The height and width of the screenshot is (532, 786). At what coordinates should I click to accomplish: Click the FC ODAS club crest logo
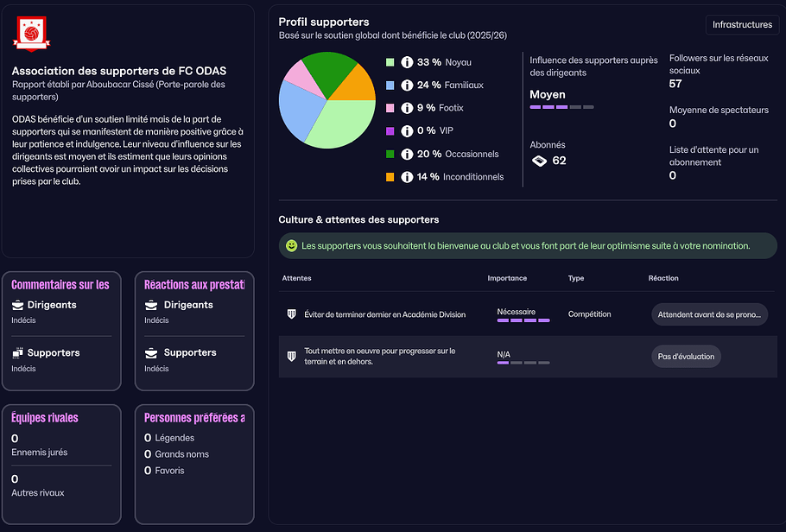[x=32, y=34]
